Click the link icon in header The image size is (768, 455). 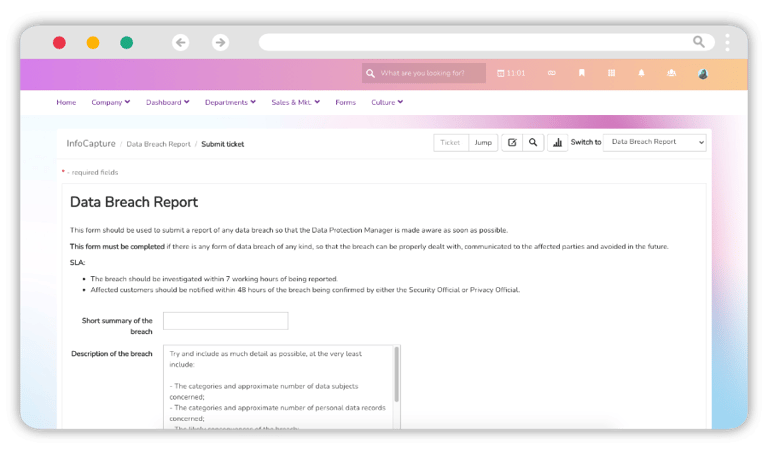[551, 73]
